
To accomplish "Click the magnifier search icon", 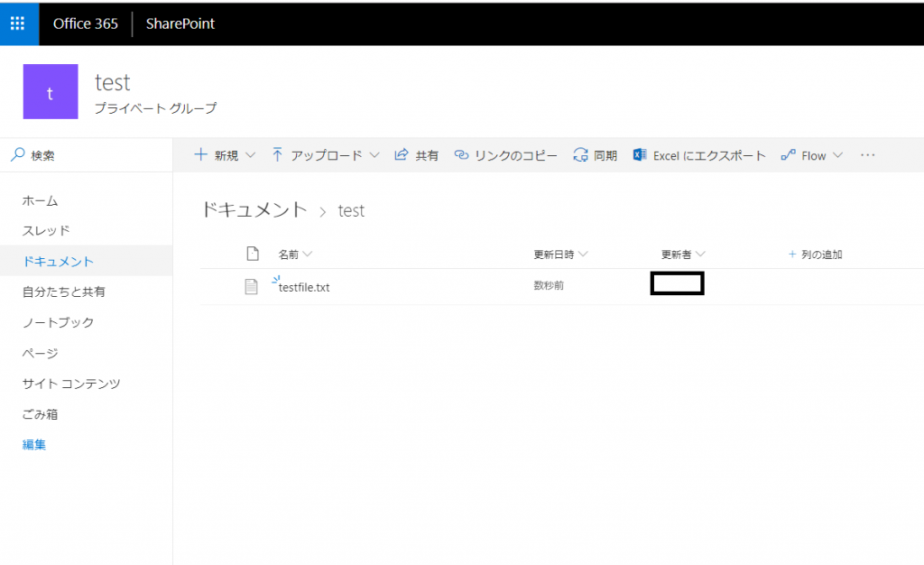I will (x=18, y=155).
